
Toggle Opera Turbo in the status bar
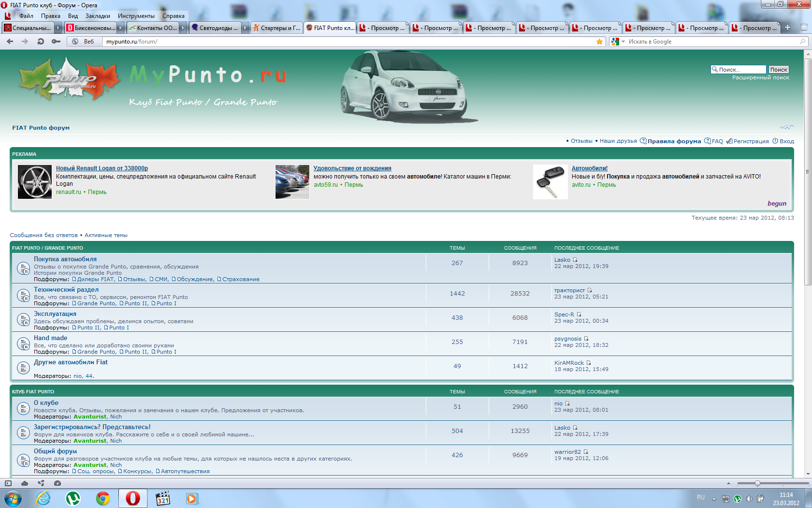58,483
